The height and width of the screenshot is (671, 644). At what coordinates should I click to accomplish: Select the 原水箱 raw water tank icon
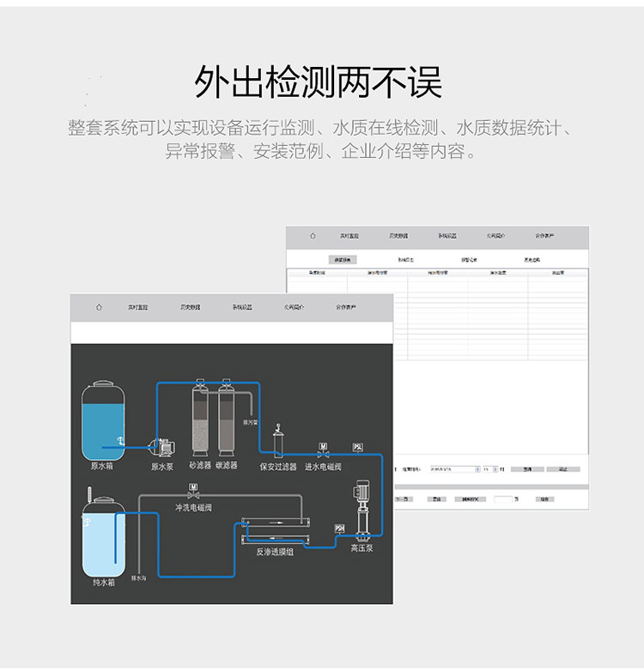103,420
